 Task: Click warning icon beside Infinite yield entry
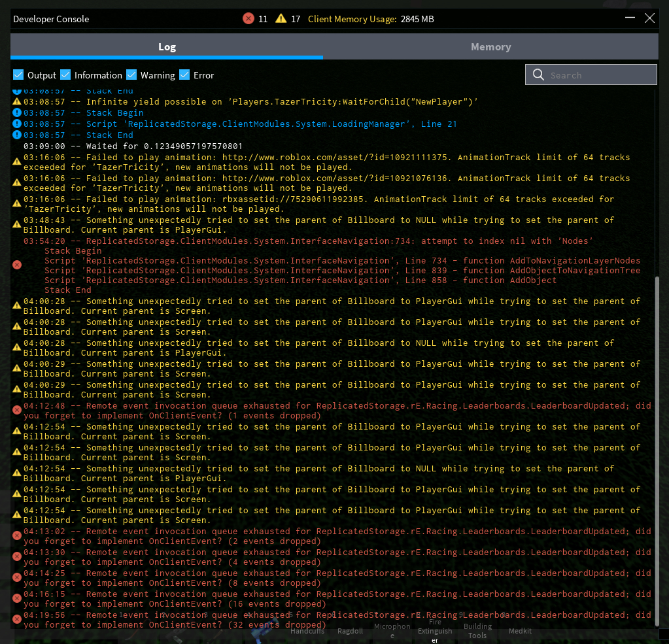click(x=17, y=102)
